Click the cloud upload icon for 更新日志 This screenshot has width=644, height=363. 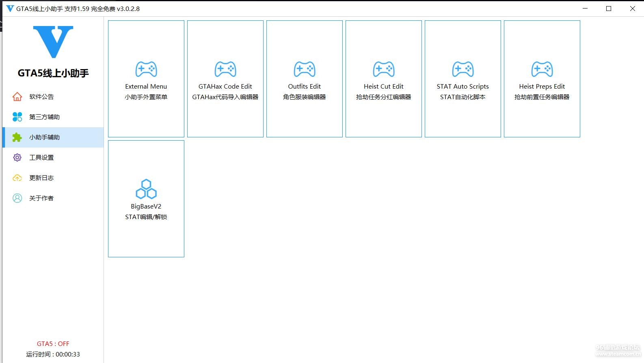click(x=17, y=178)
